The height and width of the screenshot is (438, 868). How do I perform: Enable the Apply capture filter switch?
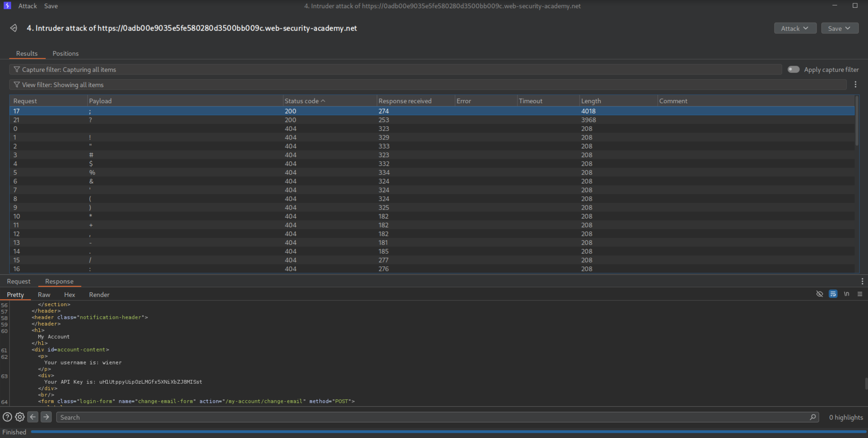[x=793, y=69]
